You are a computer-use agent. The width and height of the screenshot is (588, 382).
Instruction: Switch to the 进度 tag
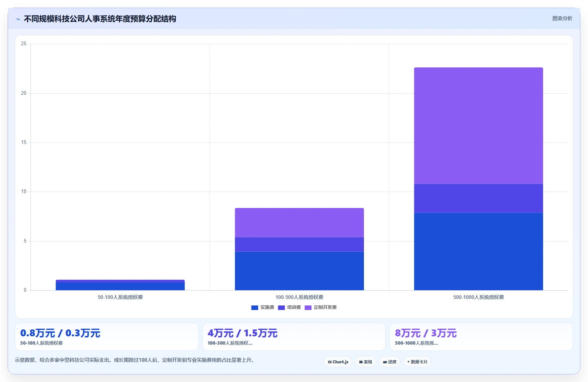pyautogui.click(x=389, y=362)
